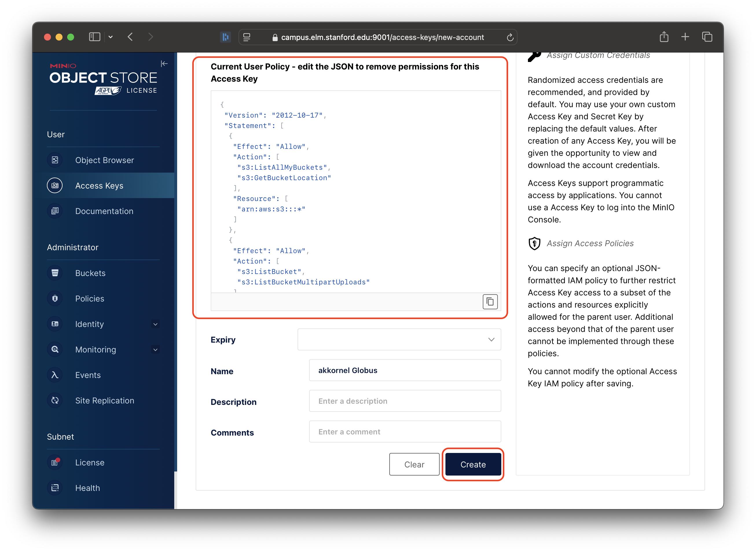Select the Buckets menu entry

point(90,273)
